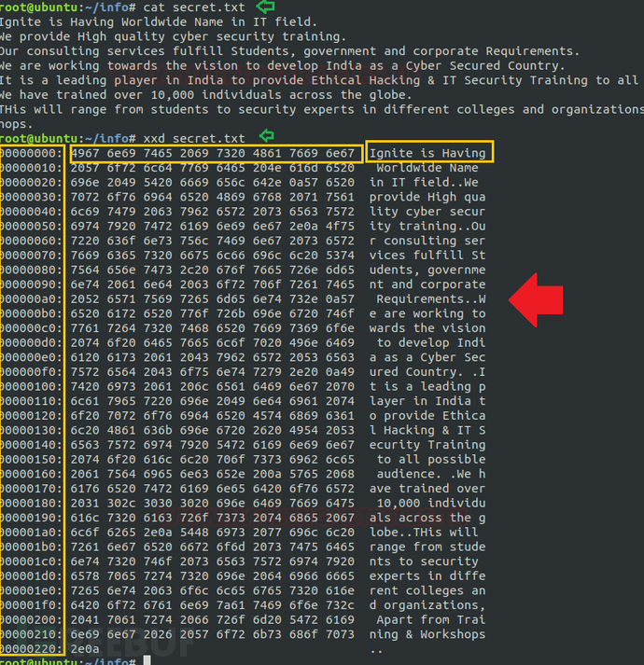Click hex word 5448
The width and height of the screenshot is (644, 665).
(194, 533)
